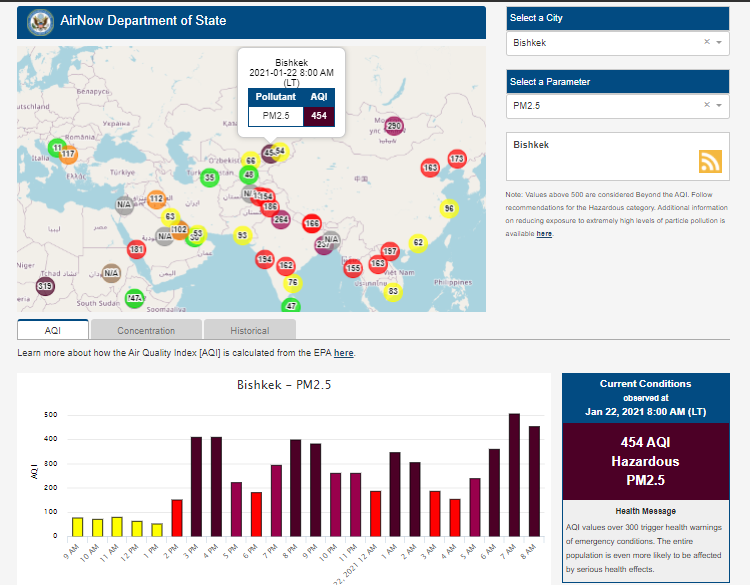Click the Department of State seal logo

click(x=41, y=21)
